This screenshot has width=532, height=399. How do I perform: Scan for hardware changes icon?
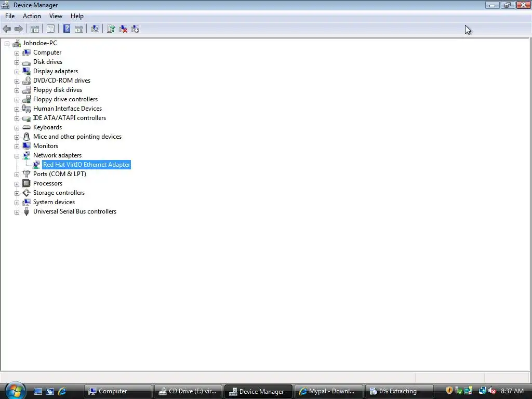(95, 29)
